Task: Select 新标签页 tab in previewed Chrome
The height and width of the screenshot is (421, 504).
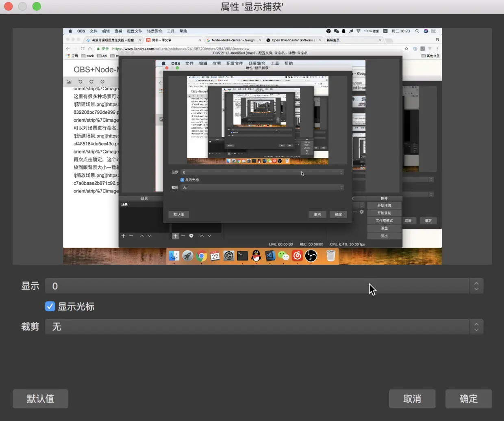Action: coord(353,40)
